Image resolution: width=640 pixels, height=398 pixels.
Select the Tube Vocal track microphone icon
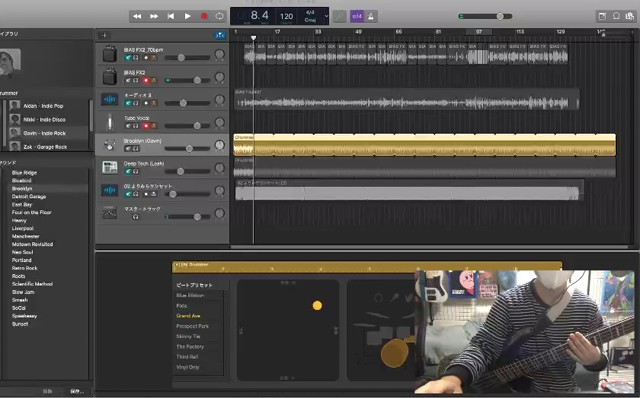click(x=110, y=122)
